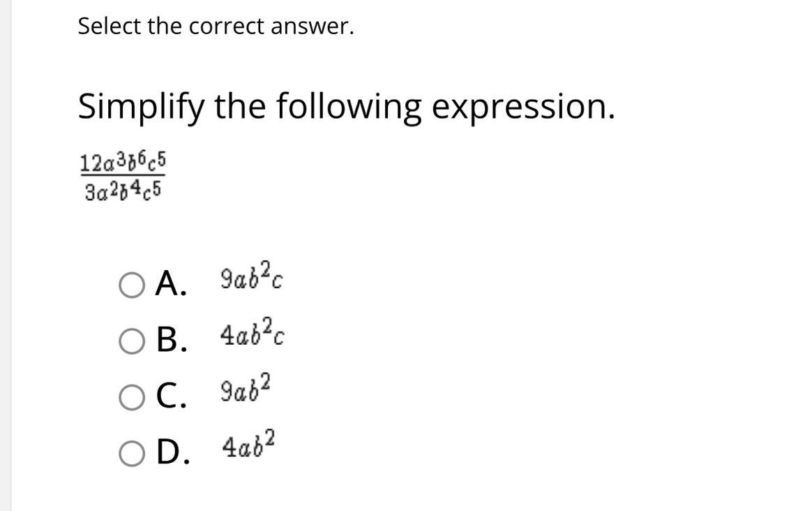Select the radio button for option A
Viewport: 812px width, 511px height.
(x=132, y=286)
